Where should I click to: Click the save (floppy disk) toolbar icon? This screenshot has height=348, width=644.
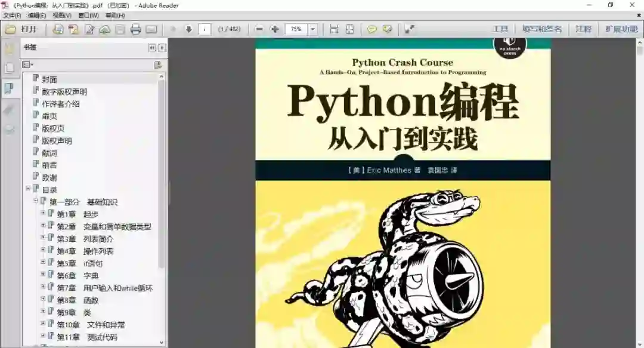click(120, 29)
